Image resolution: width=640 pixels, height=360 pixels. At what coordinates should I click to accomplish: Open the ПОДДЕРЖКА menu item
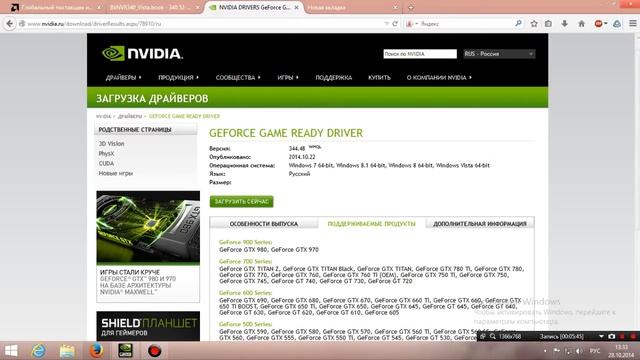click(x=333, y=78)
